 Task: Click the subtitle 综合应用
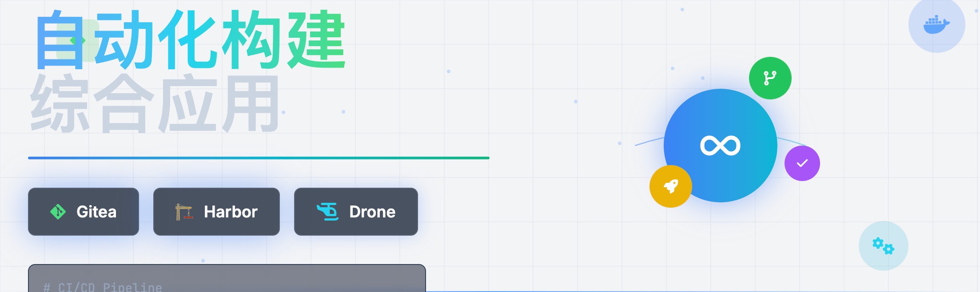(x=155, y=103)
